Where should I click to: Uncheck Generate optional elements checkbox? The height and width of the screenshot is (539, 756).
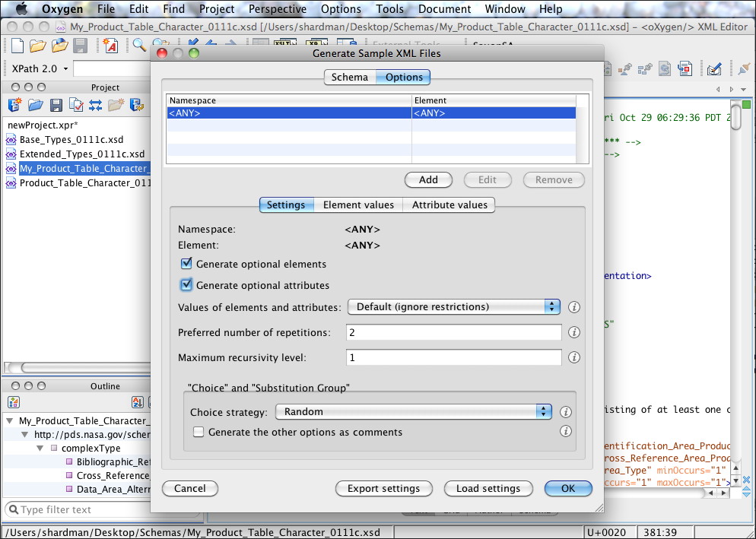point(186,263)
